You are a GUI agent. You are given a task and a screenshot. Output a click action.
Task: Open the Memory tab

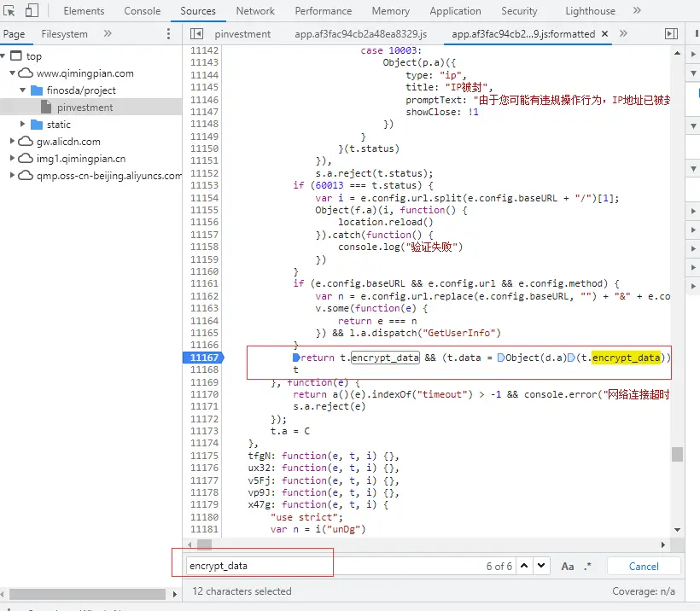[x=391, y=11]
